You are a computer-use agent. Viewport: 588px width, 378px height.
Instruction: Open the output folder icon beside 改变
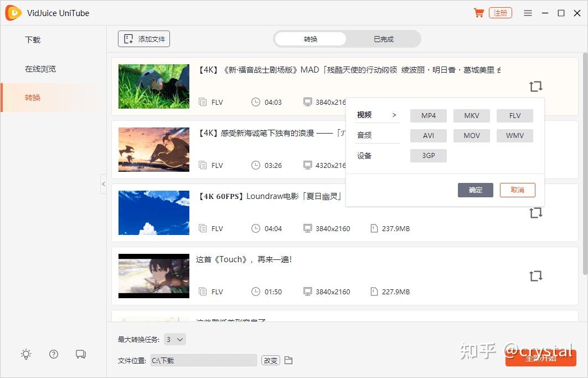tap(289, 360)
